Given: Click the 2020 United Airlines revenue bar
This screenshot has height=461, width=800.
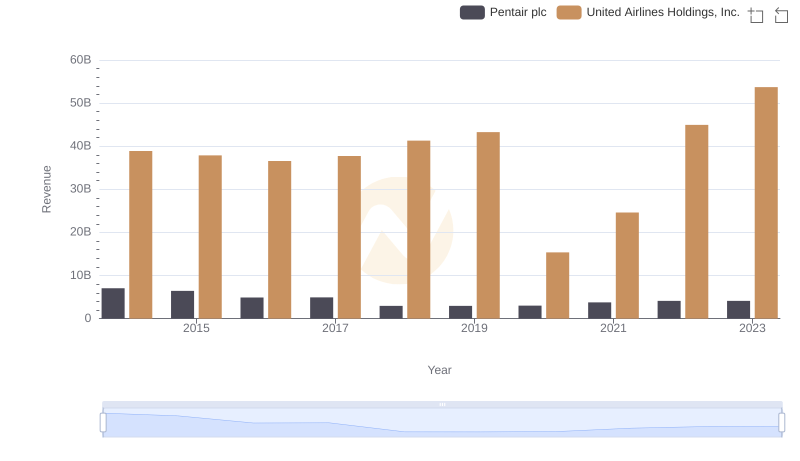Looking at the screenshot, I should coord(557,285).
